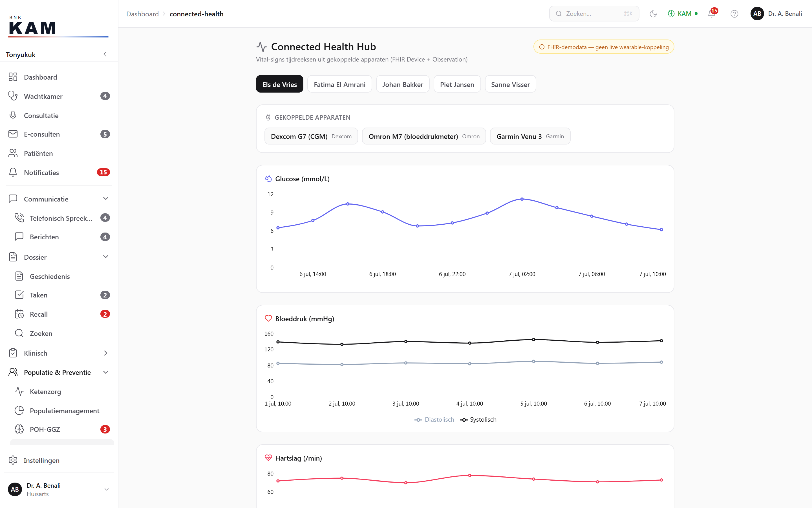The image size is (812, 508).
Task: Open the Dashboard grid icon in sidebar
Action: point(13,77)
